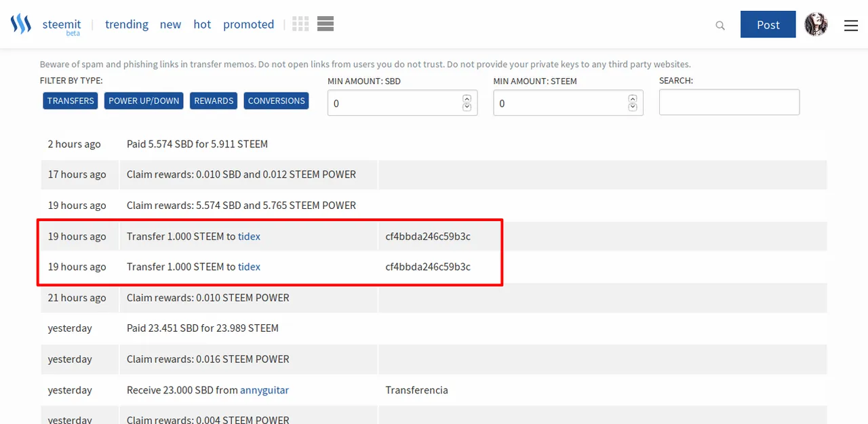The width and height of the screenshot is (868, 424).
Task: Open the annyguitar profile link
Action: point(264,390)
